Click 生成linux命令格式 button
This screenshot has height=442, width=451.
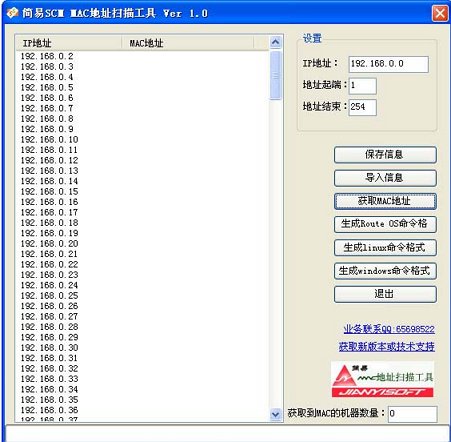[x=385, y=248]
